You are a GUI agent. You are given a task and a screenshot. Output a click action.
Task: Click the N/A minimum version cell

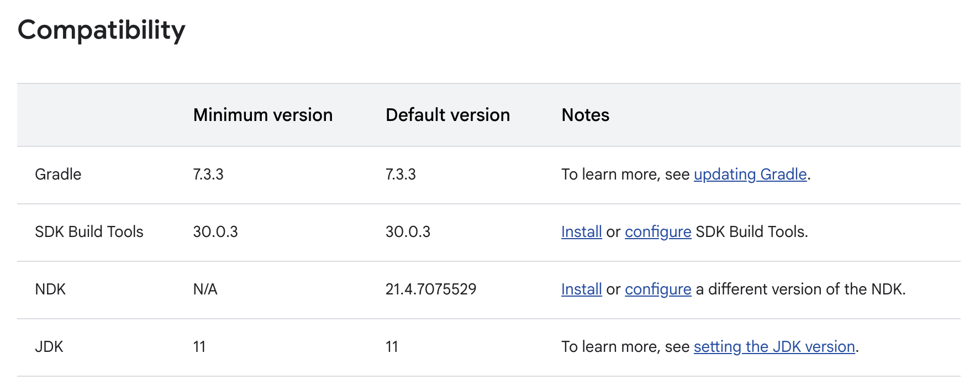(x=205, y=289)
